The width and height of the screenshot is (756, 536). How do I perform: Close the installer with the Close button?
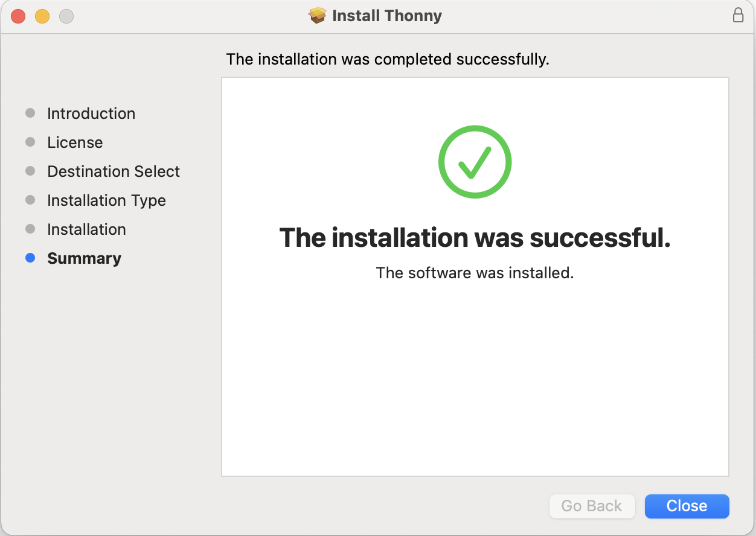[x=687, y=506]
